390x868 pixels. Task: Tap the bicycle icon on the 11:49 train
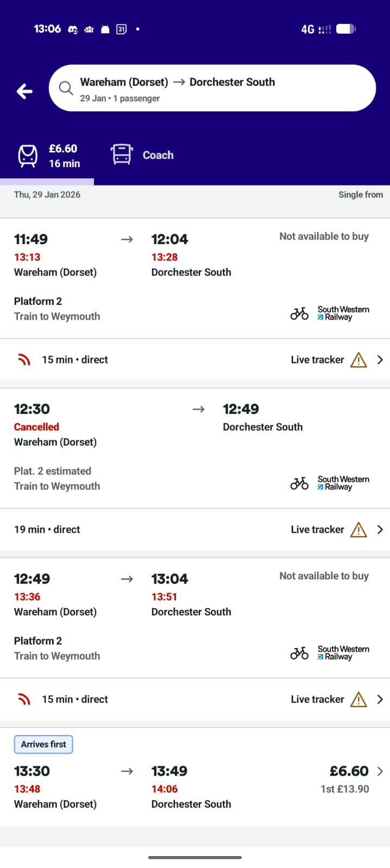299,313
